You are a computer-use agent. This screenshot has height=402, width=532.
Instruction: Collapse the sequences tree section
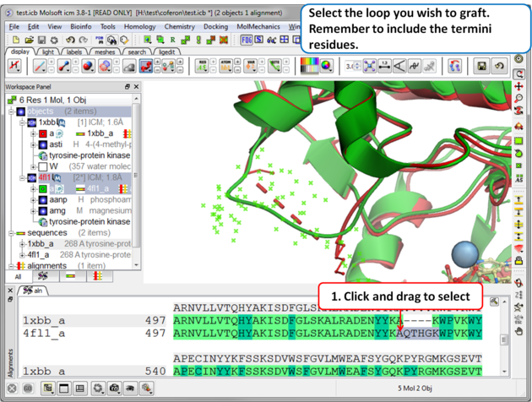11,232
